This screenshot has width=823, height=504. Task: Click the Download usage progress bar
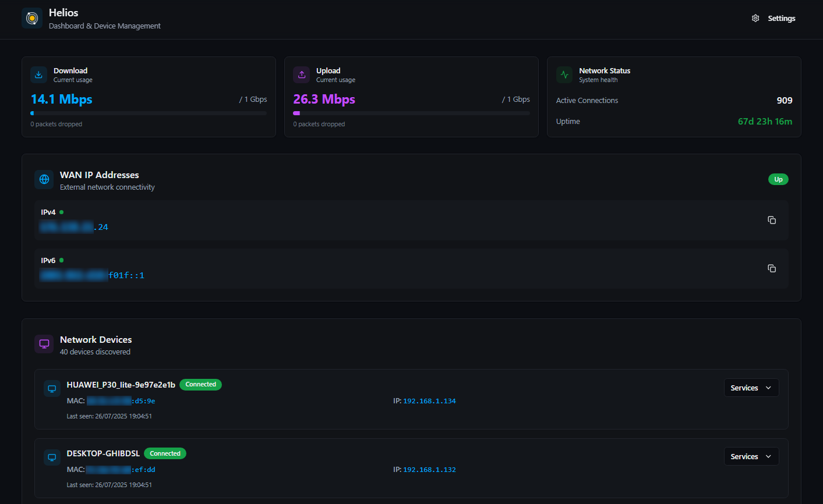(x=149, y=113)
